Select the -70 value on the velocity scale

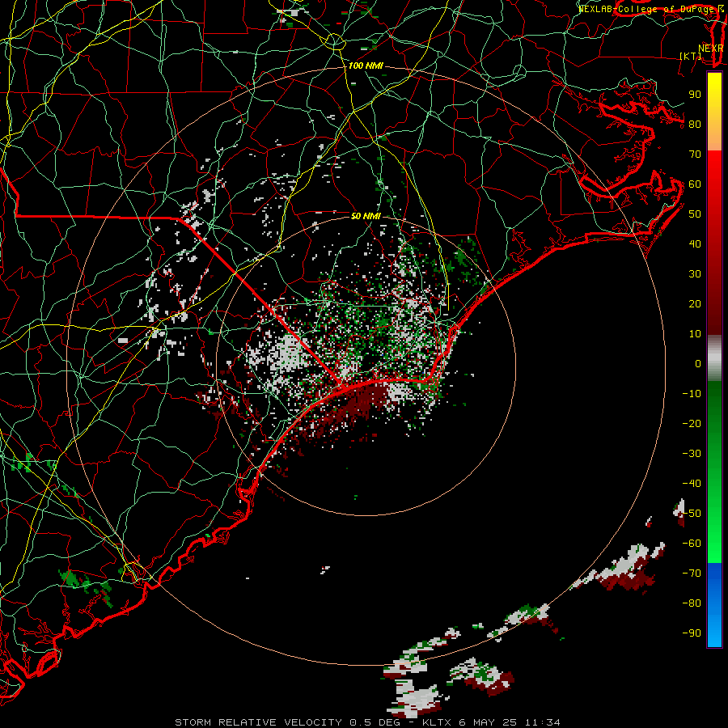click(692, 574)
